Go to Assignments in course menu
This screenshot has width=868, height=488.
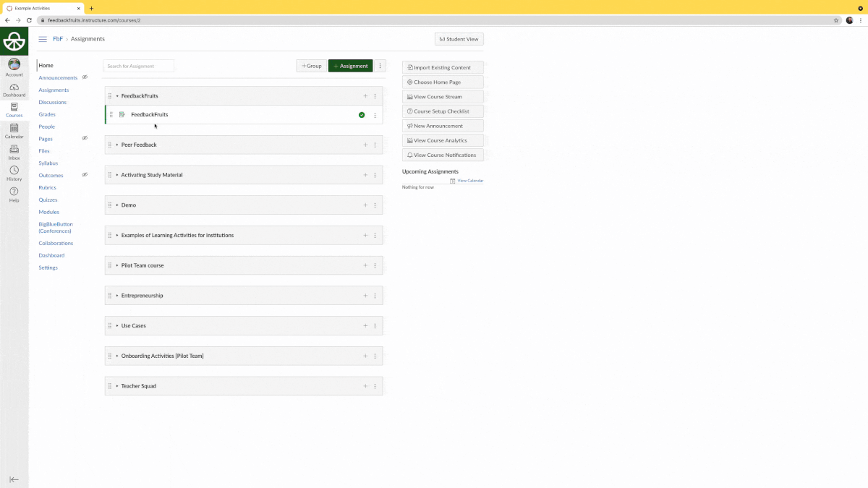pyautogui.click(x=54, y=90)
